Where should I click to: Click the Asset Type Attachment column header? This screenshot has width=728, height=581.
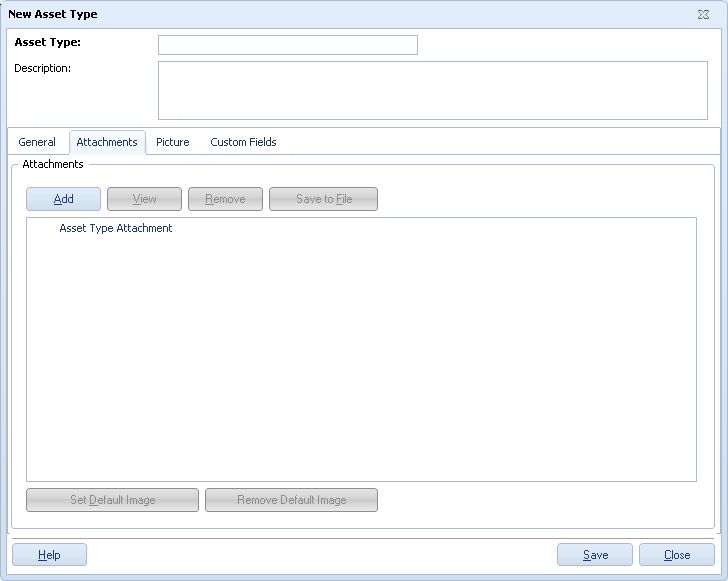click(116, 228)
